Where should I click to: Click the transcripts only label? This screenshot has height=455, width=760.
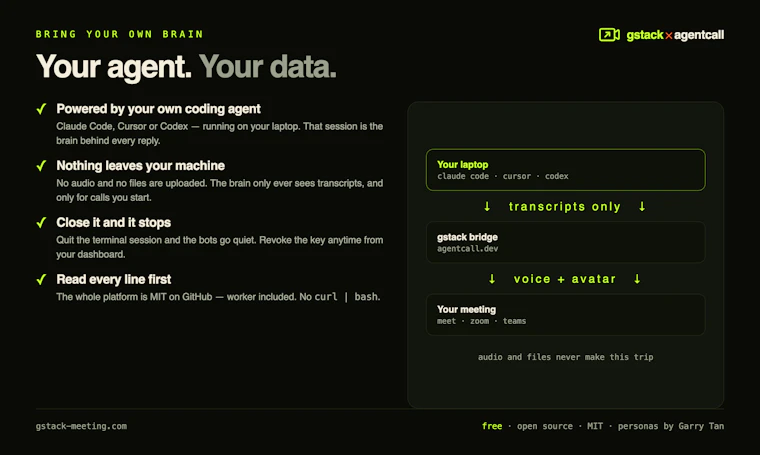pos(565,207)
